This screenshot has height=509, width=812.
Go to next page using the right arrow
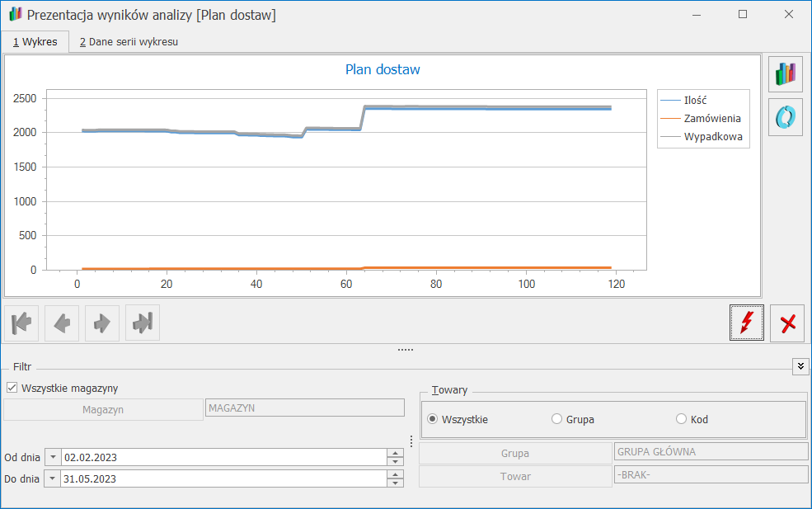[102, 323]
